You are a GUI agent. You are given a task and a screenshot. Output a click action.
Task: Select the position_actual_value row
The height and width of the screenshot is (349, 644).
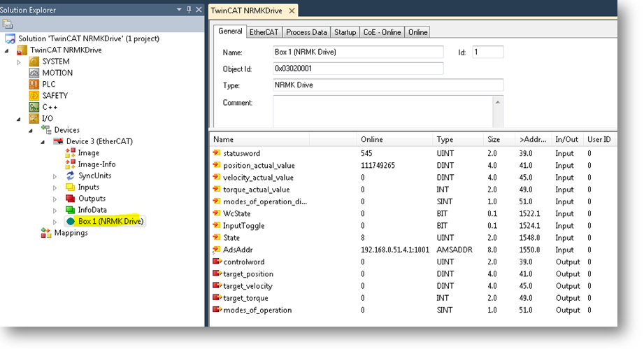tap(413, 166)
